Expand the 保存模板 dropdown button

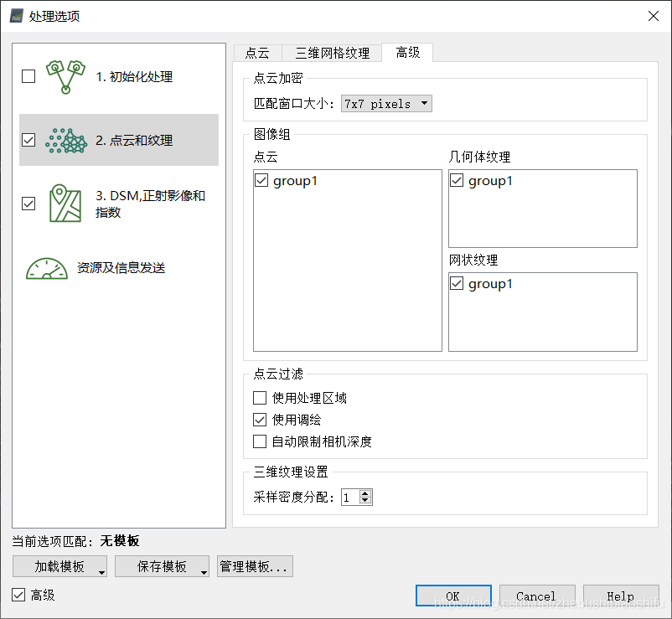[162, 566]
